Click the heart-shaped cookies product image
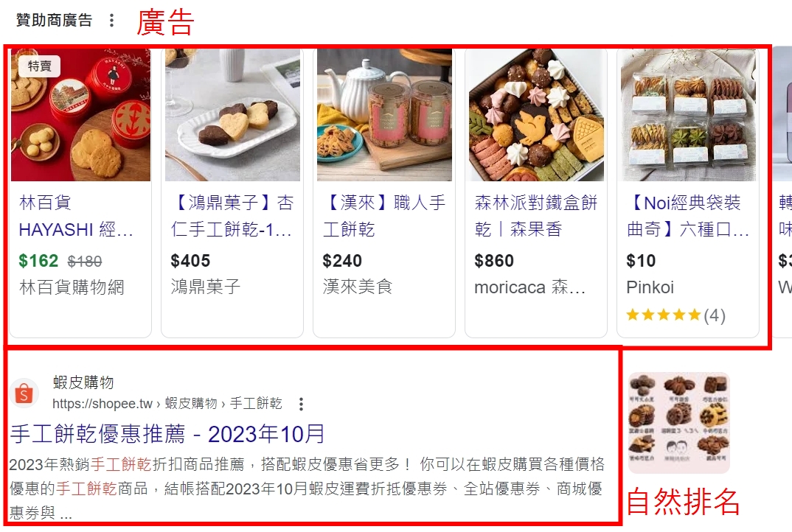 232,115
